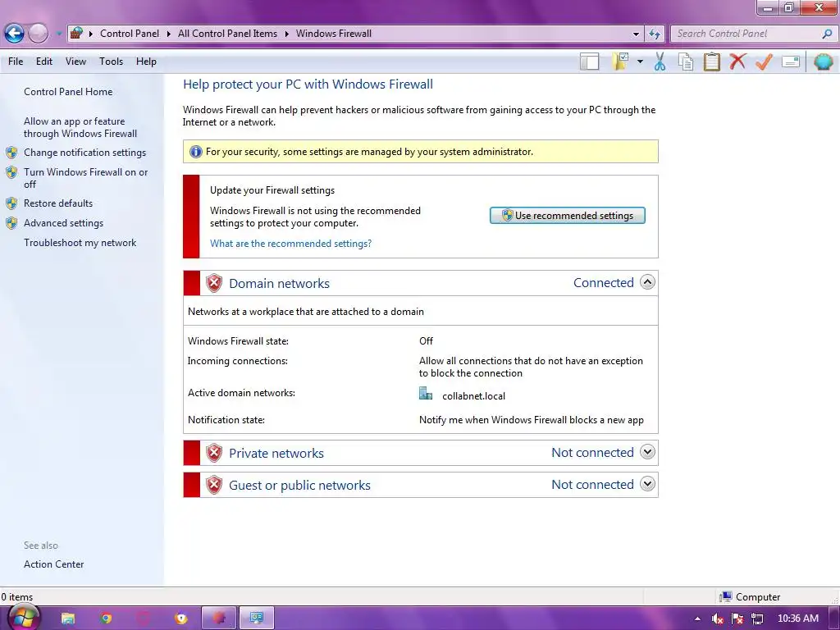Open the Edit menu
840x630 pixels.
(x=44, y=62)
